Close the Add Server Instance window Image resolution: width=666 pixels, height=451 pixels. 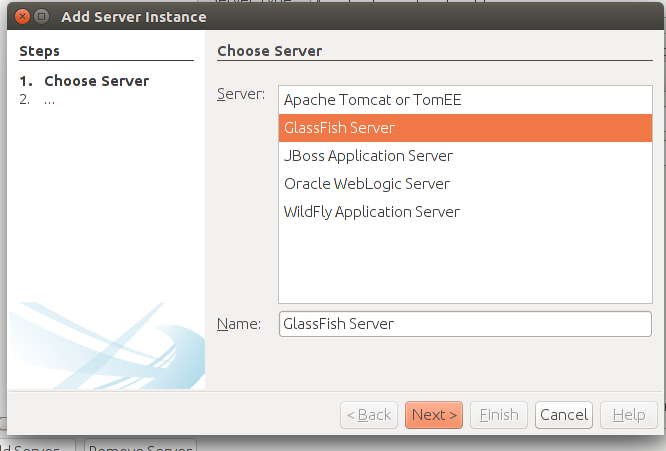coord(22,17)
